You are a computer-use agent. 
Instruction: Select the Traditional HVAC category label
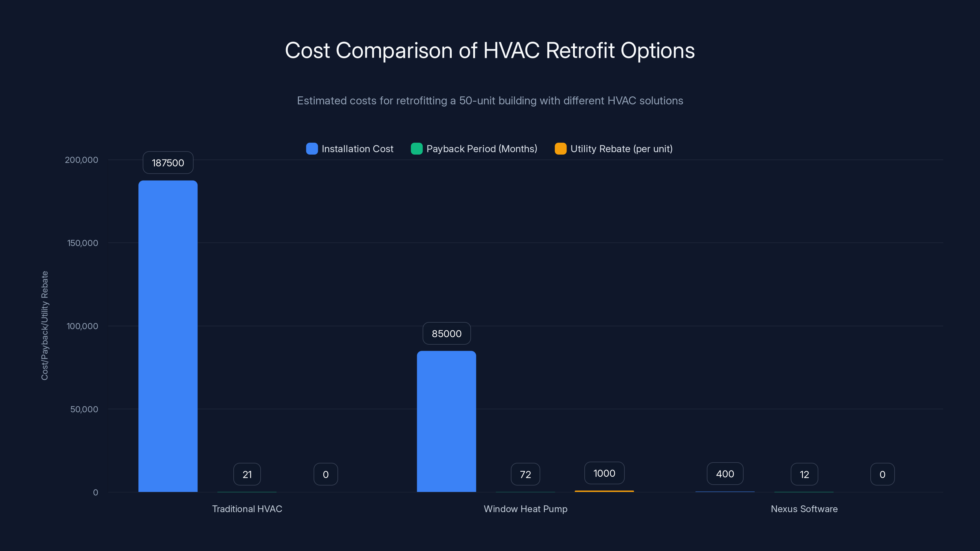point(247,509)
